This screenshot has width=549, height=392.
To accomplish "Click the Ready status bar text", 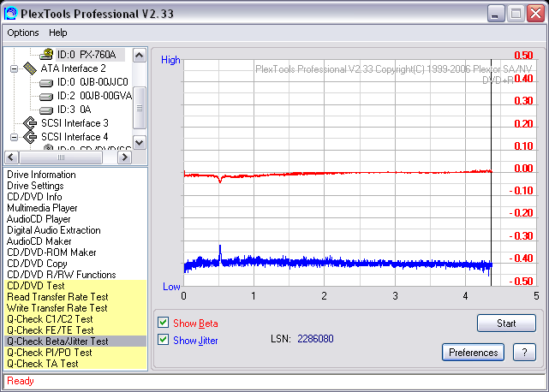I will click(x=21, y=381).
